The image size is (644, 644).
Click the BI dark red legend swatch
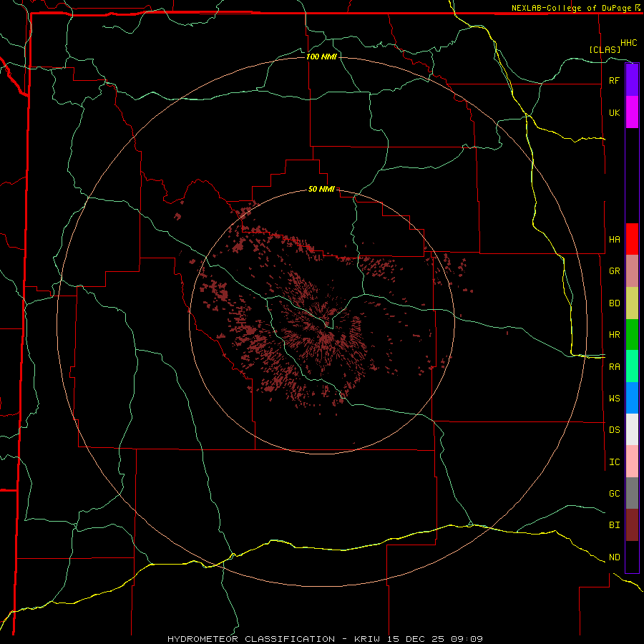click(x=632, y=525)
